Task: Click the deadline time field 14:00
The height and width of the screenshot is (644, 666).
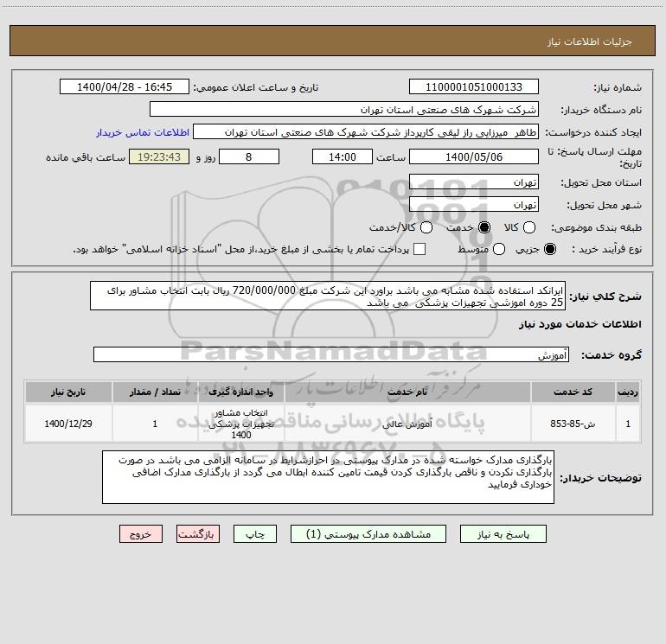Action: pos(343,156)
